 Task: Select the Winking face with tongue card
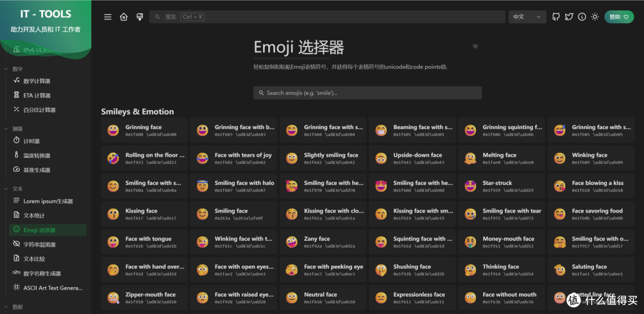[233, 242]
